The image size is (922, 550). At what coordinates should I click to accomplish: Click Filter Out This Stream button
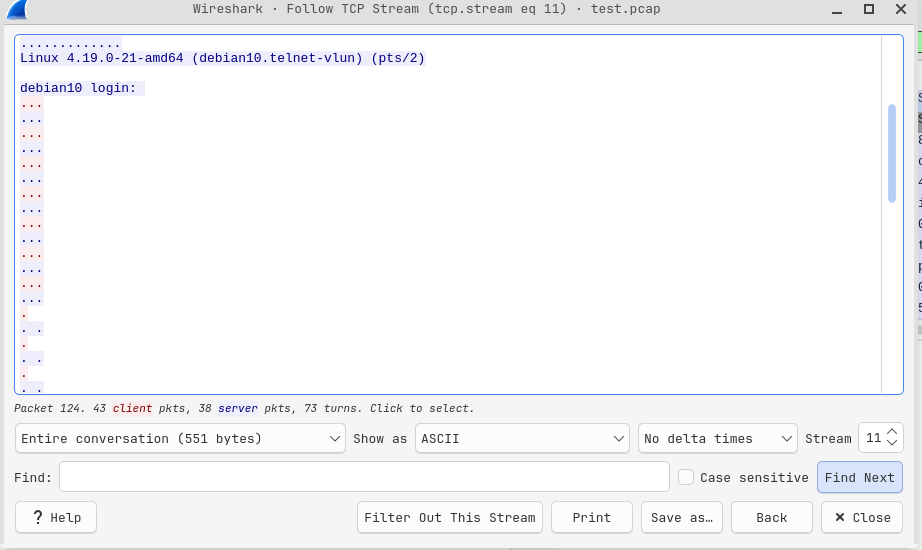pos(449,518)
